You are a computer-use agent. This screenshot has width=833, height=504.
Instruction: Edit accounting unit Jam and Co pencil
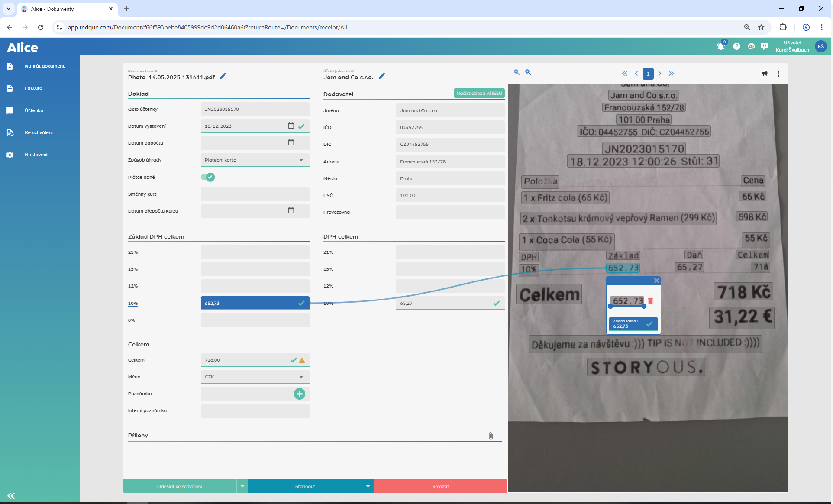(x=382, y=76)
